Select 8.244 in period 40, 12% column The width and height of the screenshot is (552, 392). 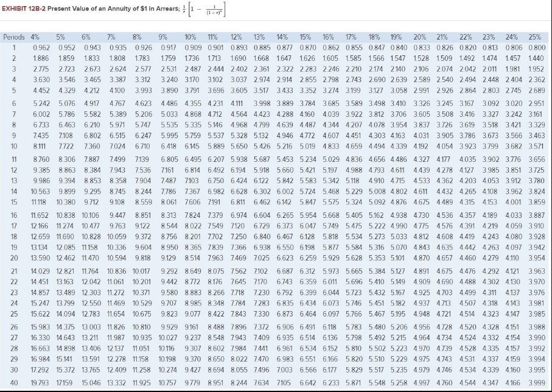coord(239,382)
